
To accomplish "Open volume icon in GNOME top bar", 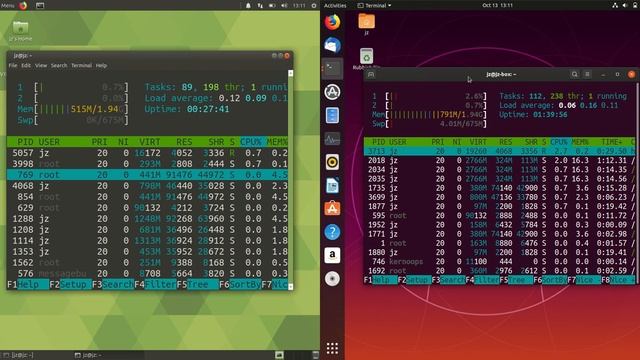I will [x=624, y=5].
